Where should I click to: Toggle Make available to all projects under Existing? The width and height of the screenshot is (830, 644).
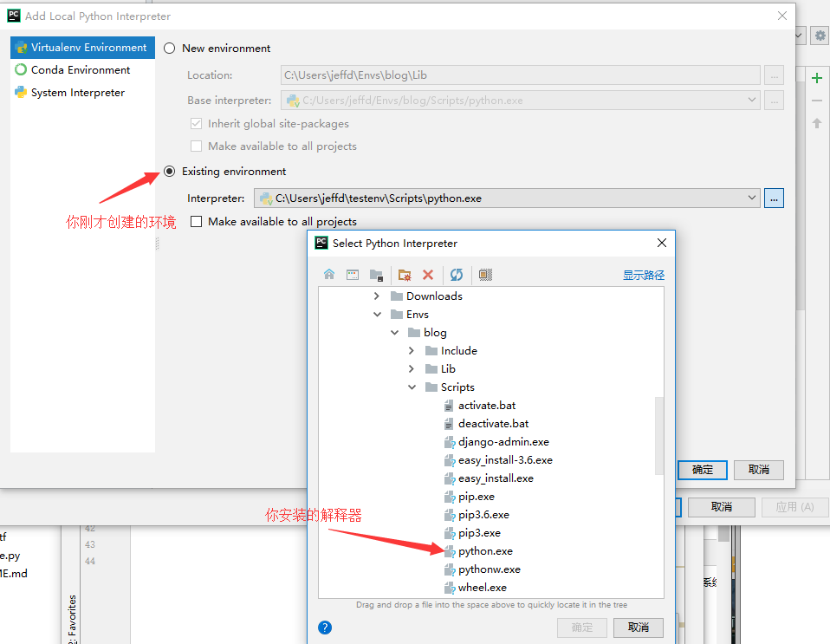click(x=197, y=221)
